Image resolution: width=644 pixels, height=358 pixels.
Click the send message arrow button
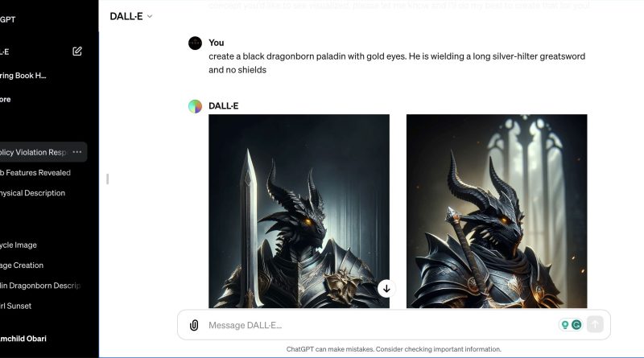[x=595, y=325]
